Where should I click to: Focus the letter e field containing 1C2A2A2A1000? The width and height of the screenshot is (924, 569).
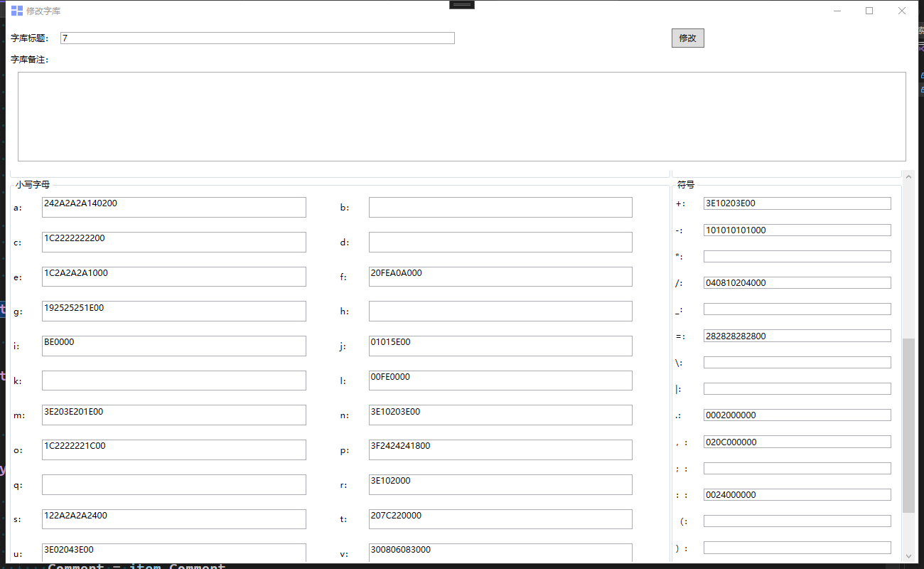174,277
